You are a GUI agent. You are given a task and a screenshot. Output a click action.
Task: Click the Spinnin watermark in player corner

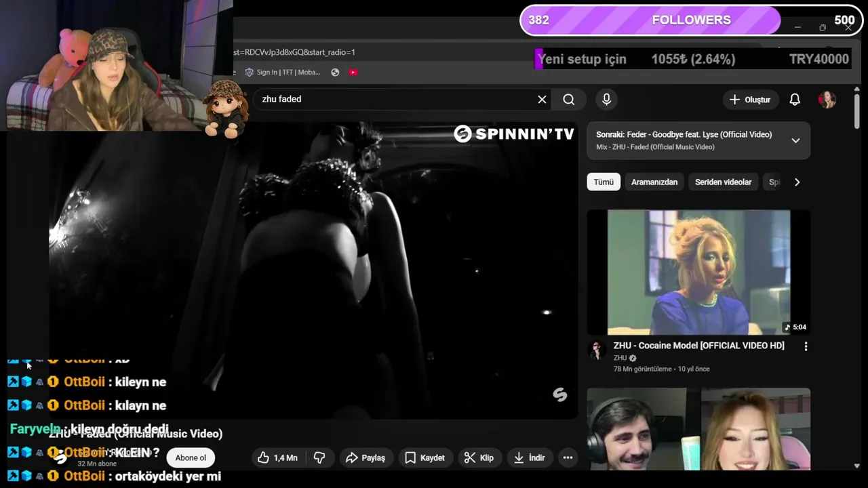click(x=559, y=394)
